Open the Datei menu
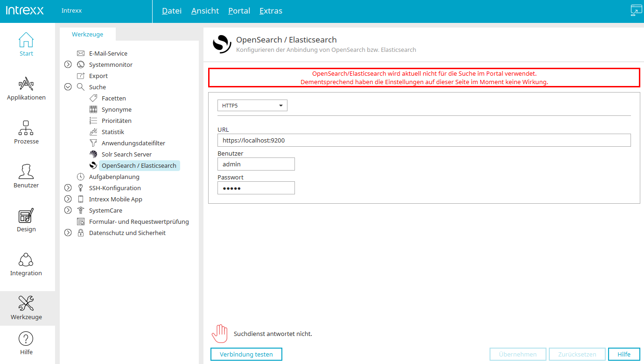 click(x=172, y=11)
